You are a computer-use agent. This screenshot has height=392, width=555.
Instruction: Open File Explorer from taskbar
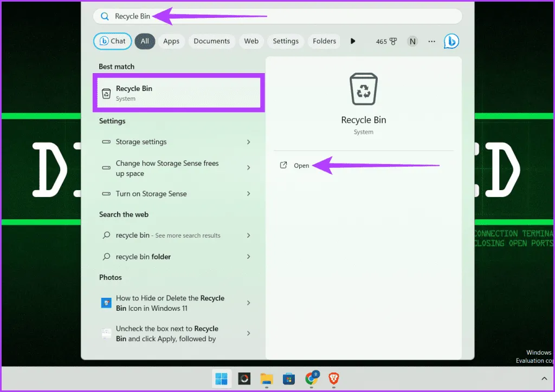[x=266, y=378]
